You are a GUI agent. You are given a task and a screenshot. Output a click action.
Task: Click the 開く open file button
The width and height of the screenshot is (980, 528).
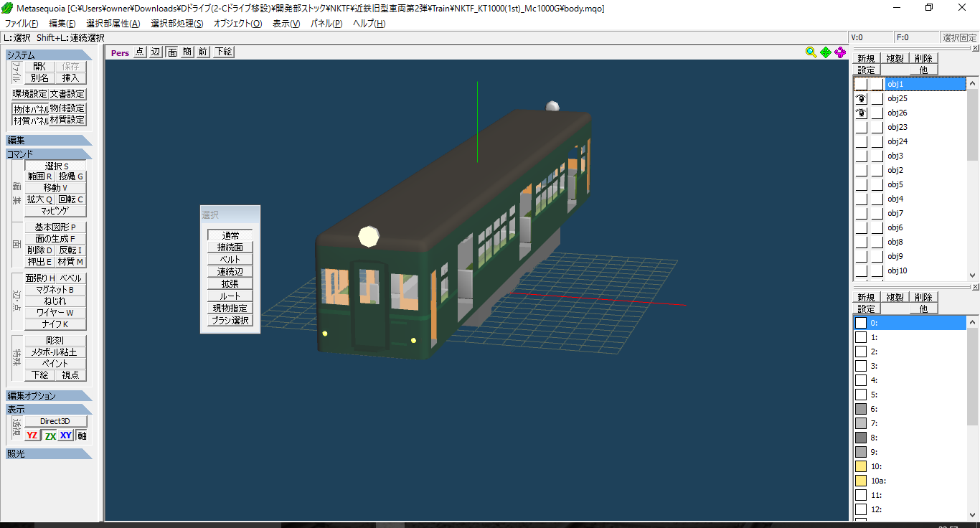coord(39,66)
